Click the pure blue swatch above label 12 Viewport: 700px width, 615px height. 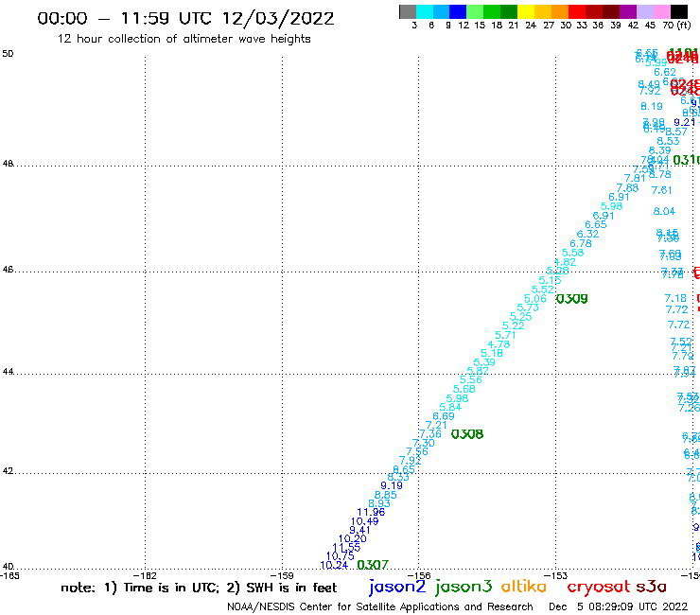(x=458, y=11)
